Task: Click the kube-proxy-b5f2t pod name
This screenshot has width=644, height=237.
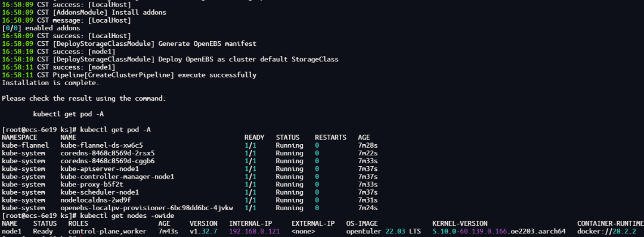Action: pyautogui.click(x=92, y=184)
